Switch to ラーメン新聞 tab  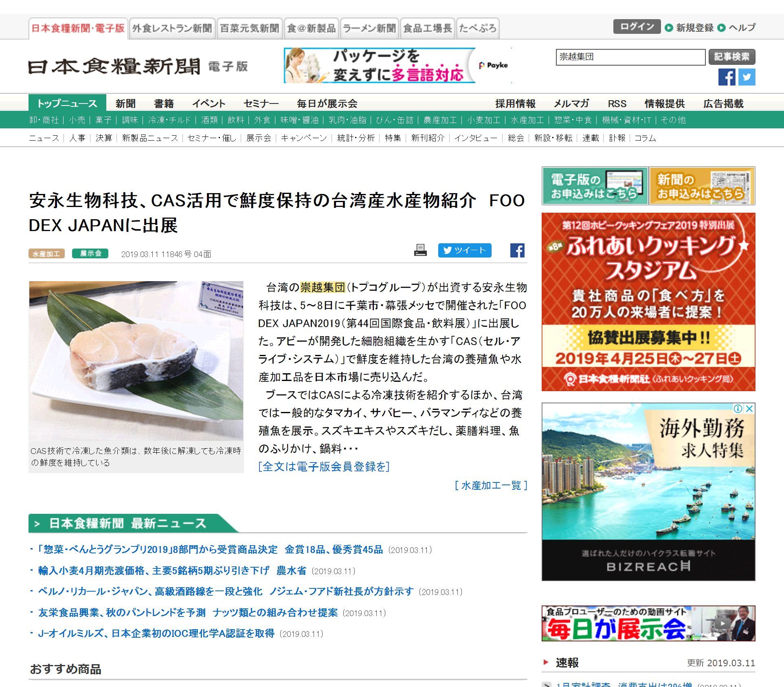click(369, 29)
